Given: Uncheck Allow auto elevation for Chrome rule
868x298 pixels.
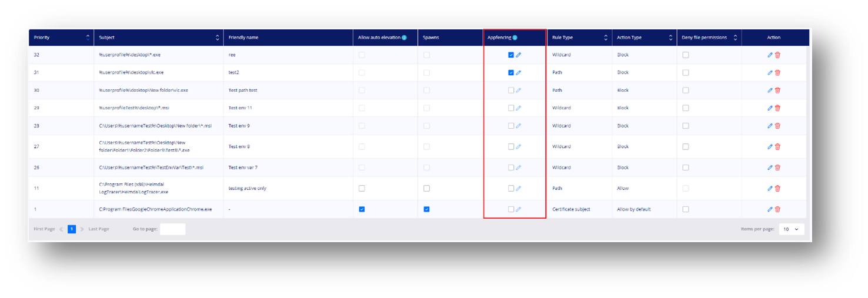Looking at the screenshot, I should pos(362,209).
